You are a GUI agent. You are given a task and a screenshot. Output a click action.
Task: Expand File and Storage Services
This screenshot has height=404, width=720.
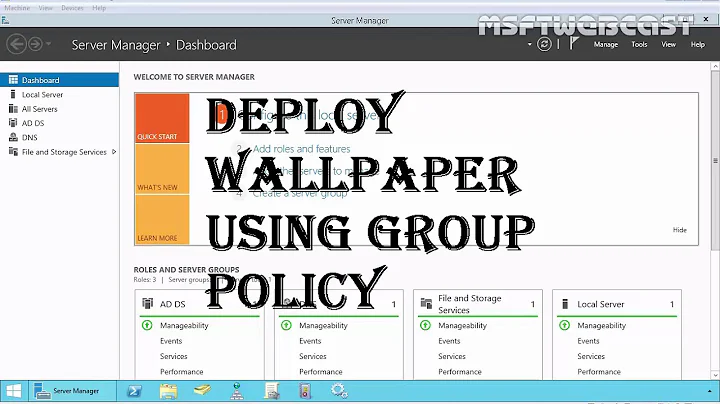click(x=114, y=152)
